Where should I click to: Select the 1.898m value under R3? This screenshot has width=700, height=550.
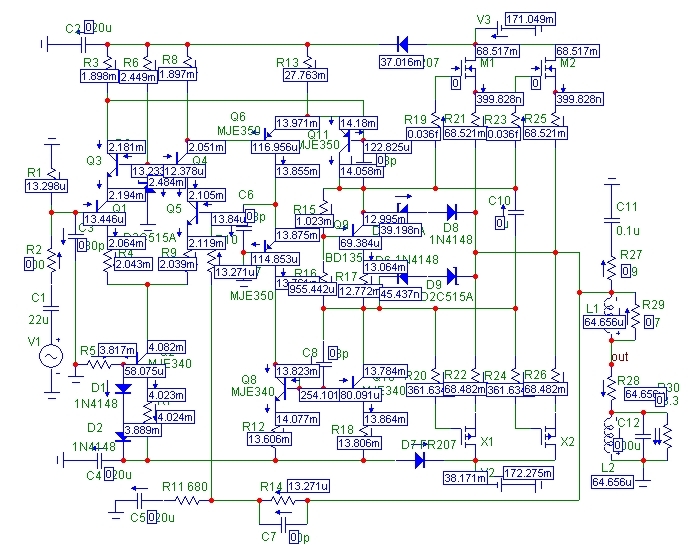99,76
